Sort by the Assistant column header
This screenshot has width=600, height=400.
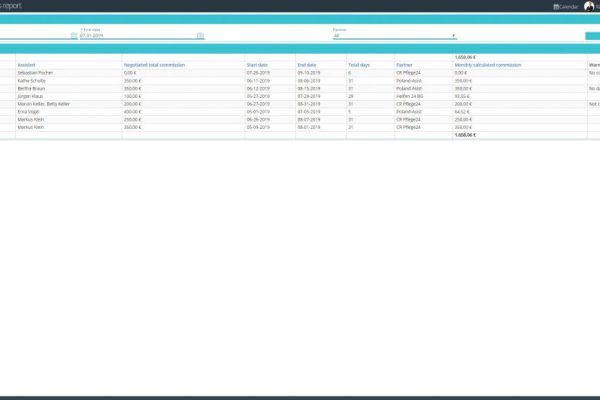pos(26,65)
